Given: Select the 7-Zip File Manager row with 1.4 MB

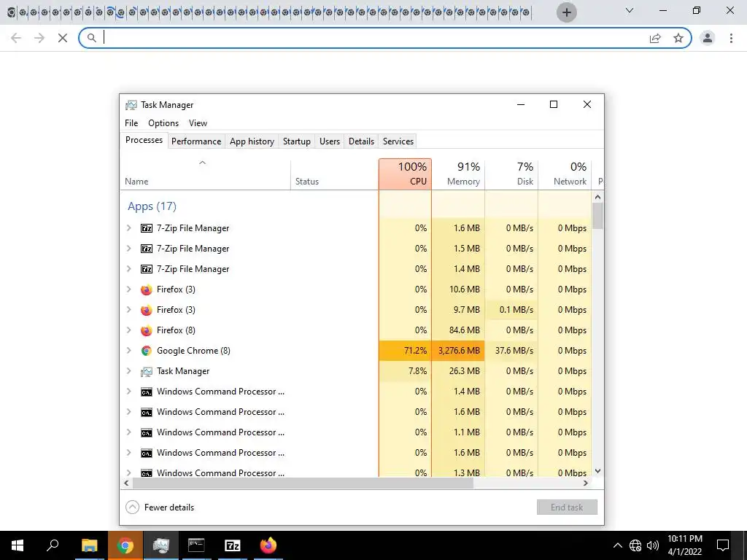Looking at the screenshot, I should pos(356,269).
